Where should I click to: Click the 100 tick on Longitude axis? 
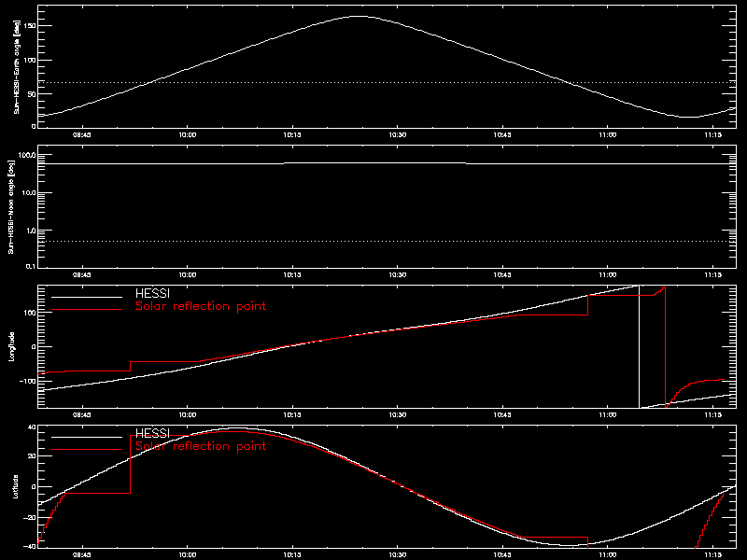(x=31, y=313)
